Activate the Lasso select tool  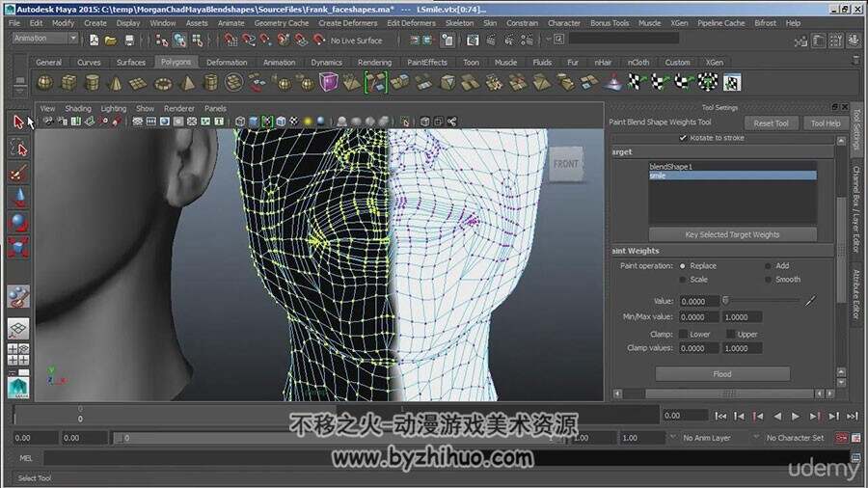[x=18, y=149]
